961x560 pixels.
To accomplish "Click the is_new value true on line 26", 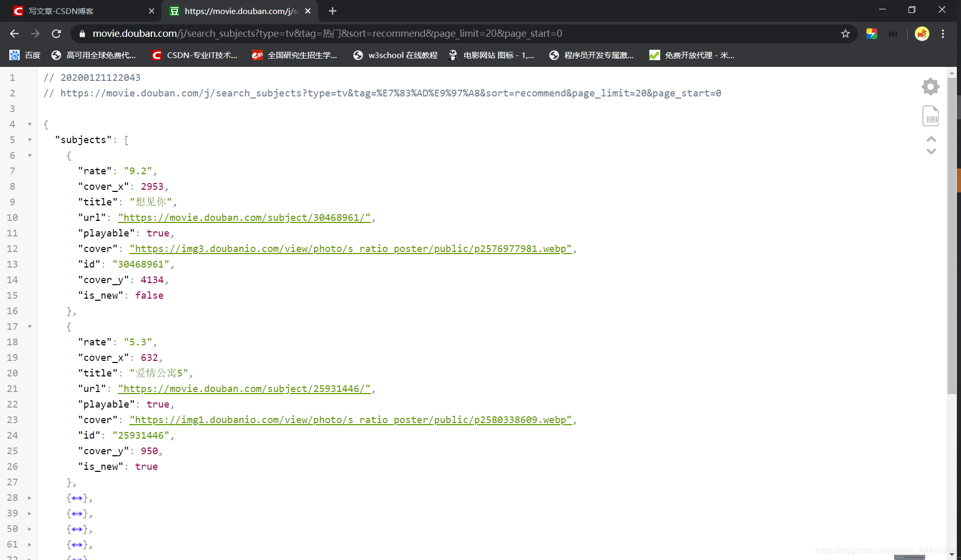I will tap(146, 467).
